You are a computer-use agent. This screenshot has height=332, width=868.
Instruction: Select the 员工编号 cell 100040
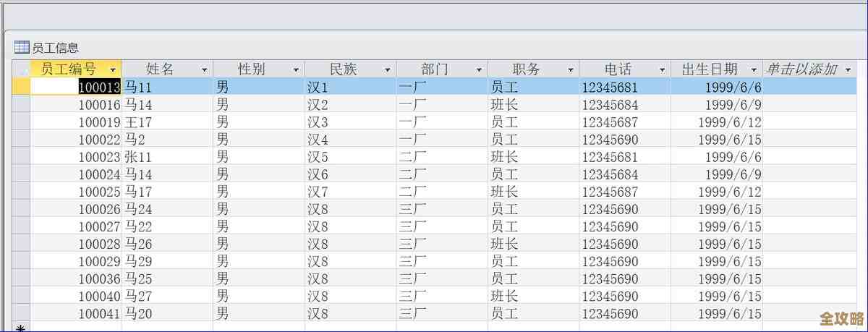pos(76,296)
